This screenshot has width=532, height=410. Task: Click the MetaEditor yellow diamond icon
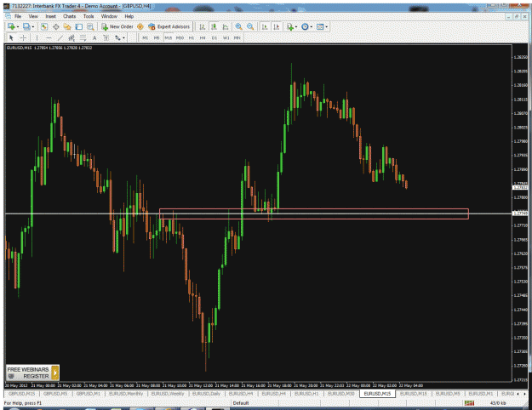pos(140,26)
